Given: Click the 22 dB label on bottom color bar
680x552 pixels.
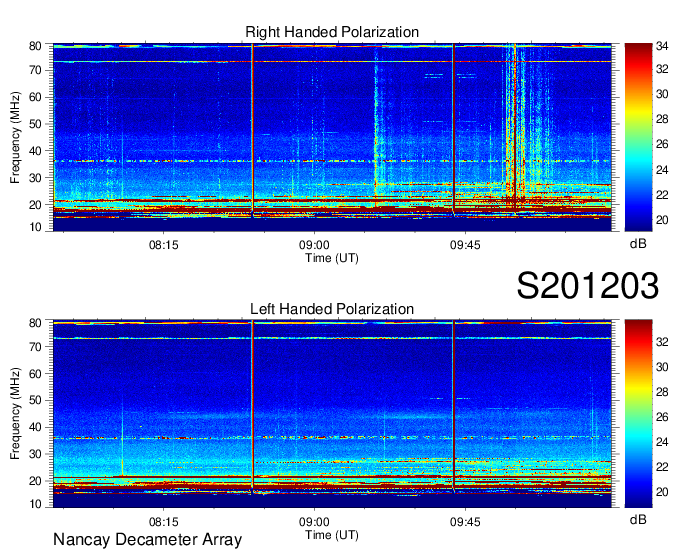Looking at the screenshot, I should tap(662, 467).
